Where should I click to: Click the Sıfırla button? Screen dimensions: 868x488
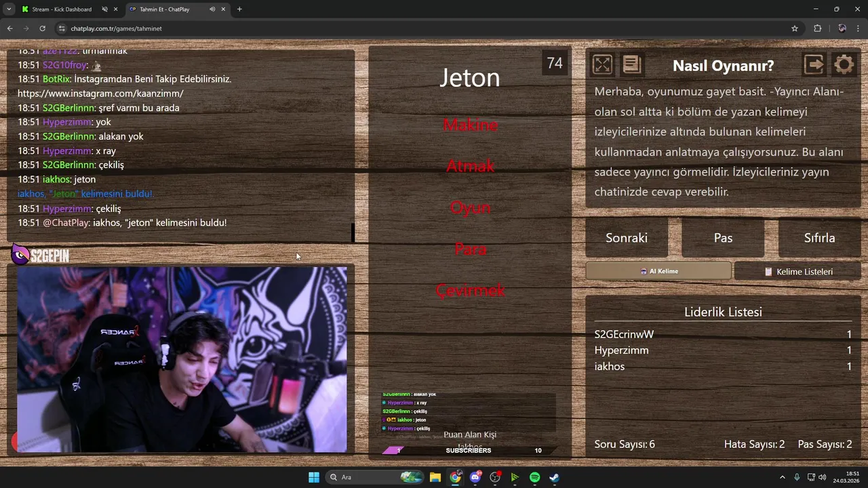pyautogui.click(x=819, y=238)
